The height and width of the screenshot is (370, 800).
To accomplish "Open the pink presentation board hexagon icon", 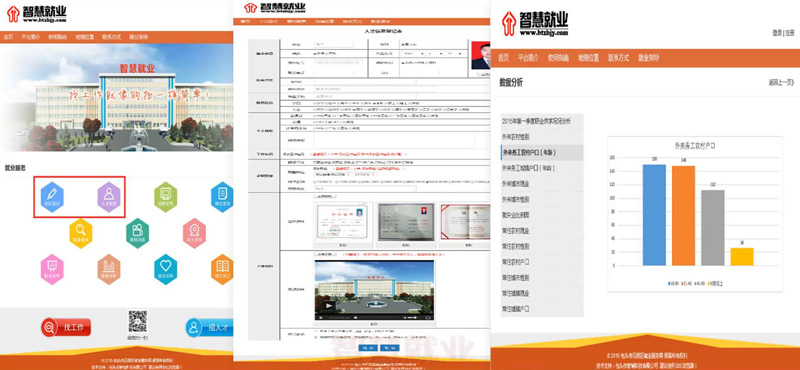I will coord(52,269).
